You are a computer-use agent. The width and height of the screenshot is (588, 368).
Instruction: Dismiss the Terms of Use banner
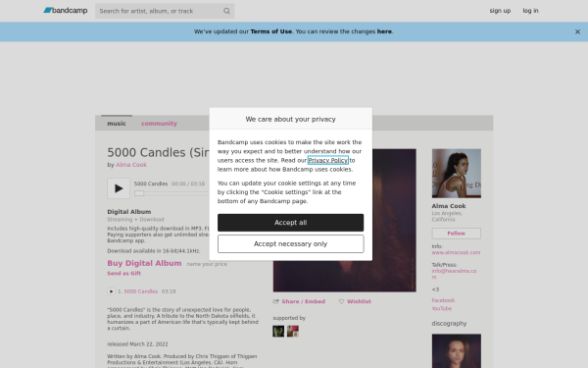coord(577,32)
